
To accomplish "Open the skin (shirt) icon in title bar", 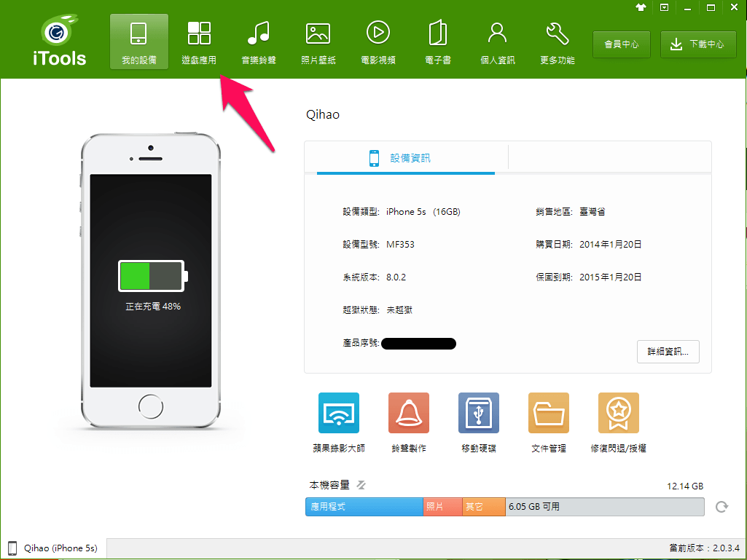I will [x=641, y=7].
